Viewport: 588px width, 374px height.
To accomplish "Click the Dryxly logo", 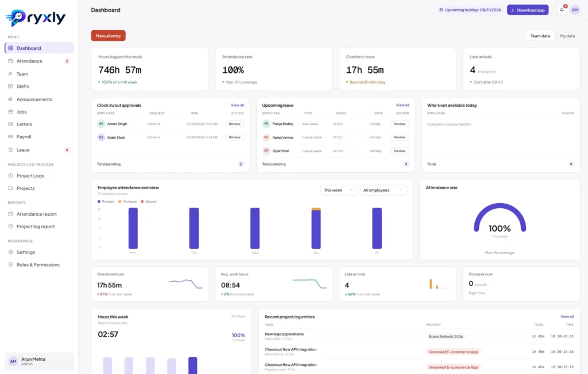I will point(36,17).
